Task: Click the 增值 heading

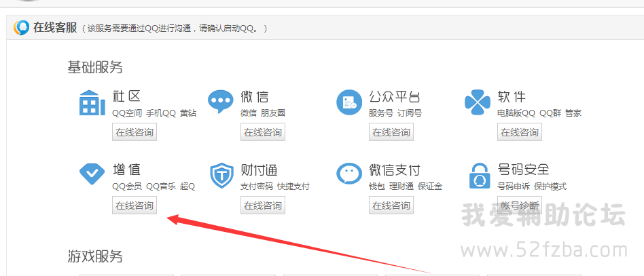Action: [126, 170]
